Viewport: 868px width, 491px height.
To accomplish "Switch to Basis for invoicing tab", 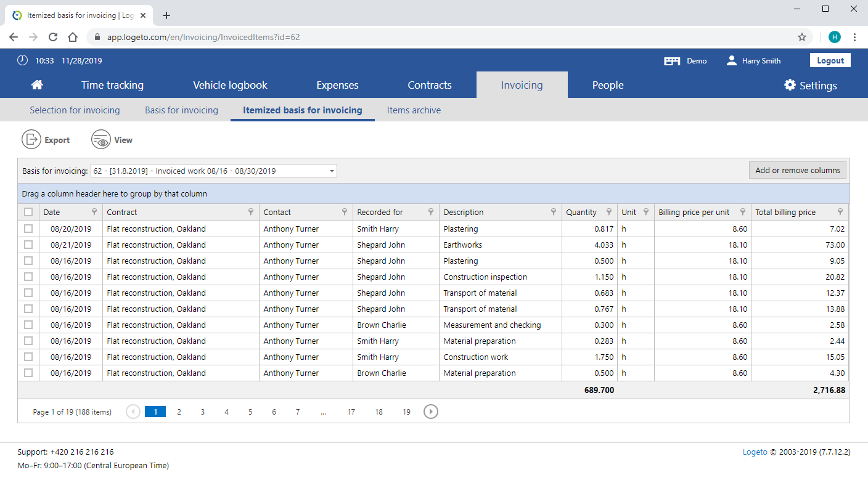I will 181,110.
